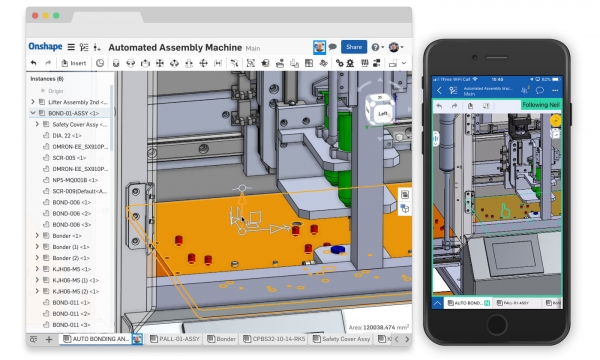Click the plus icon to add a new tab
Screen dimensions: 600x360
pyautogui.click(x=49, y=339)
